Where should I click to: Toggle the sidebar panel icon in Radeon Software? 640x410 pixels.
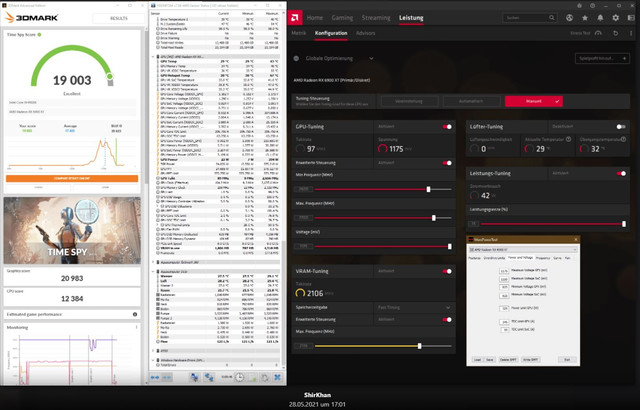(631, 18)
